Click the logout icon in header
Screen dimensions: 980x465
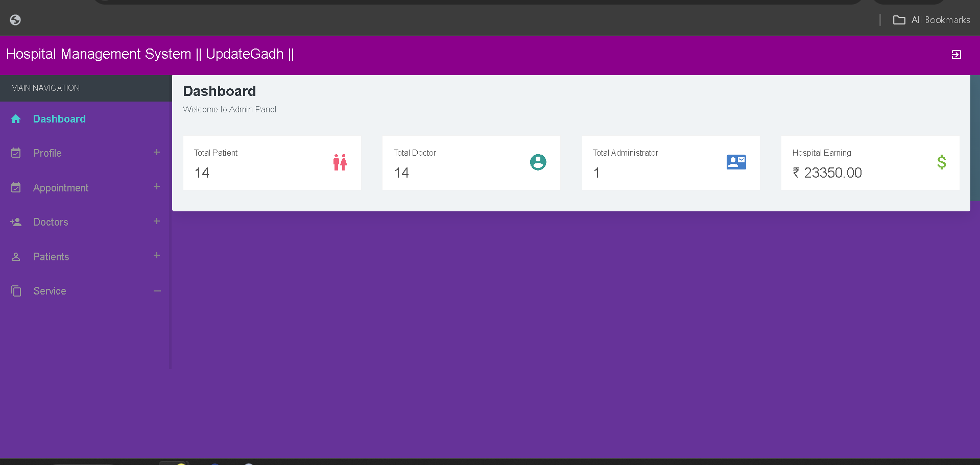coord(956,55)
